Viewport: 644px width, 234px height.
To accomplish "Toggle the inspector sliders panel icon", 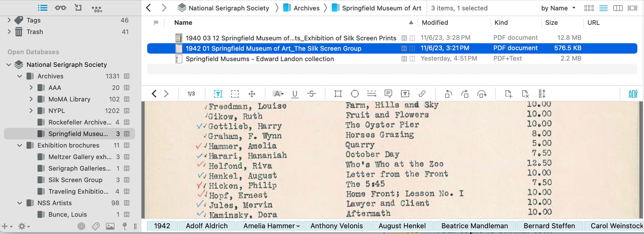I will (x=633, y=94).
